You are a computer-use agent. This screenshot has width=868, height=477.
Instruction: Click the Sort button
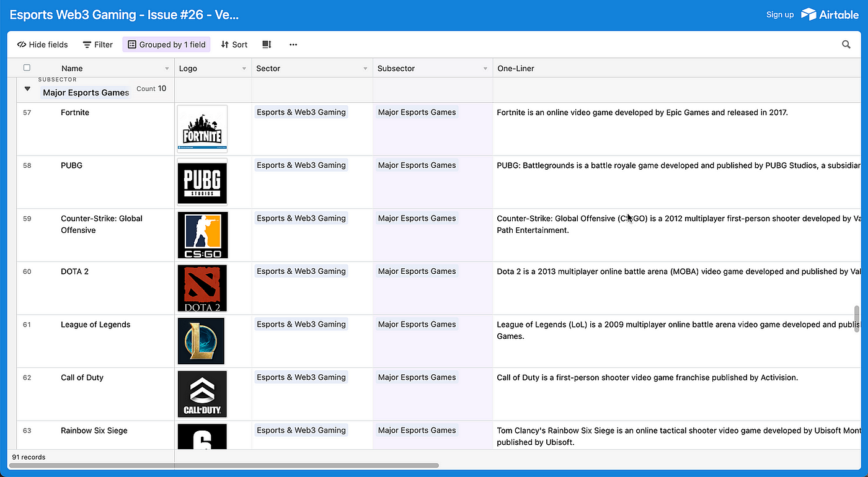(234, 45)
